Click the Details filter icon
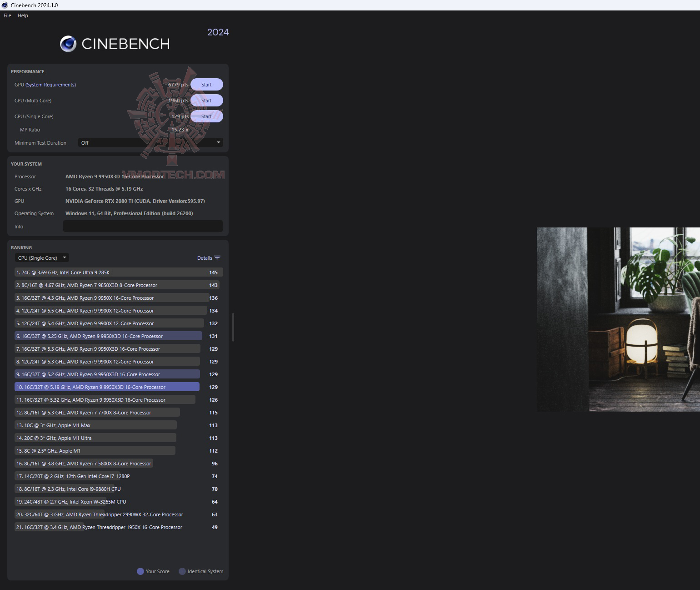700x590 pixels. click(217, 258)
